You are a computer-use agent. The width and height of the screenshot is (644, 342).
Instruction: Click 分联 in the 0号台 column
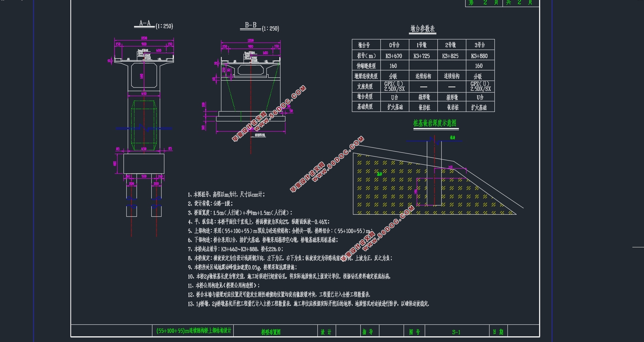(x=393, y=76)
